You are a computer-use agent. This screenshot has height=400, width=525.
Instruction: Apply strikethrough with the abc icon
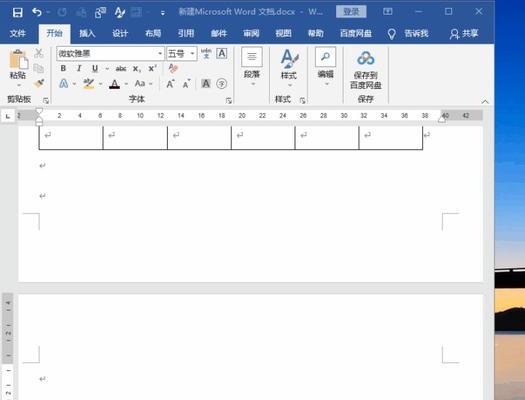[x=121, y=69]
